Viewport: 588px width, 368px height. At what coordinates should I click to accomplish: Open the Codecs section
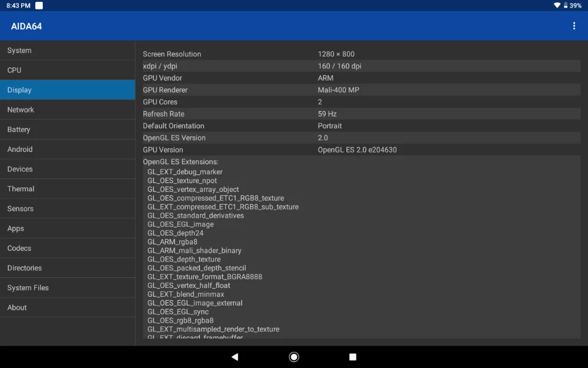pos(68,248)
